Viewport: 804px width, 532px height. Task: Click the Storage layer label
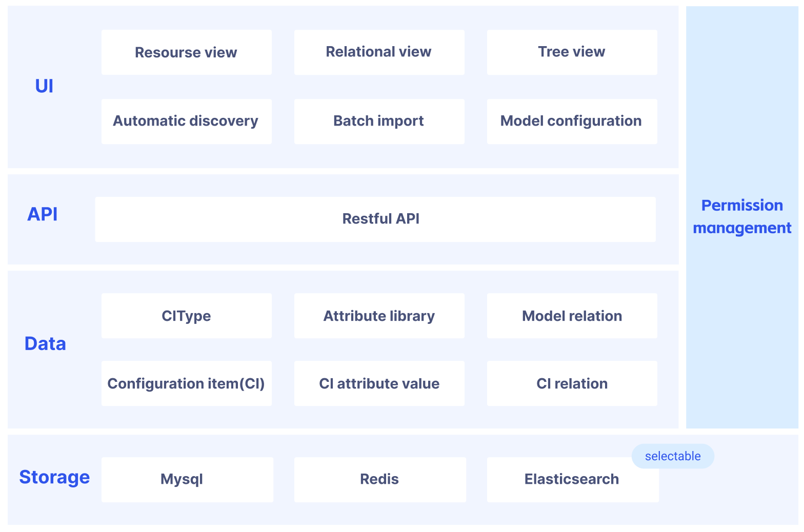[54, 477]
